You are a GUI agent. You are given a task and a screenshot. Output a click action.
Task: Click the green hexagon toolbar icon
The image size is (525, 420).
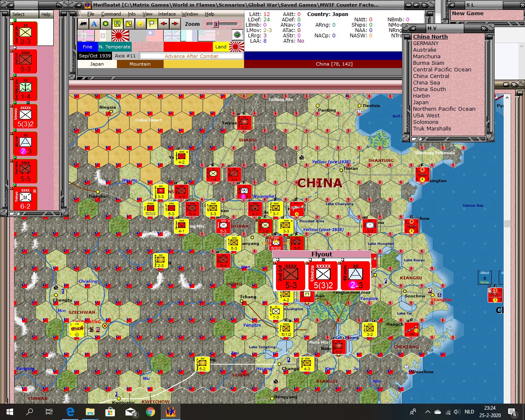tap(106, 24)
